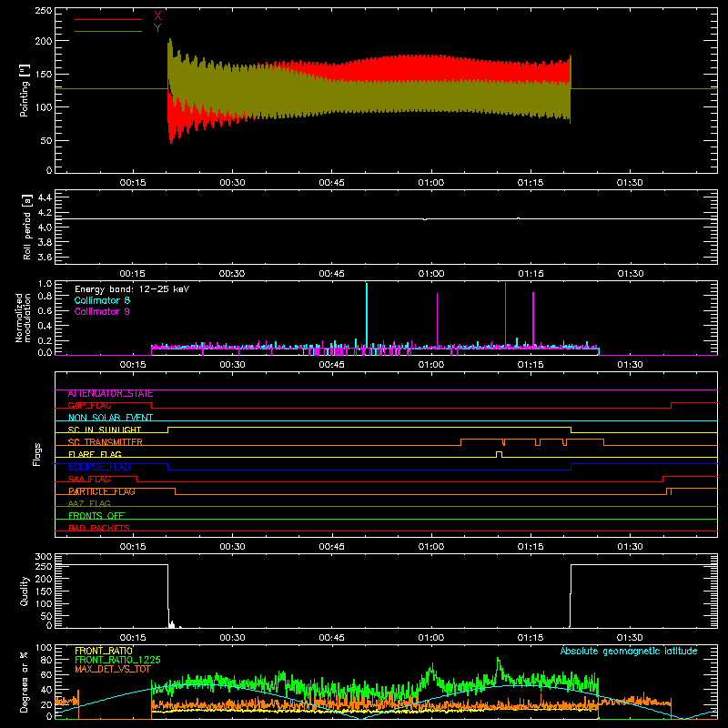Select the ECLIPSE_FLAG label

tap(99, 467)
